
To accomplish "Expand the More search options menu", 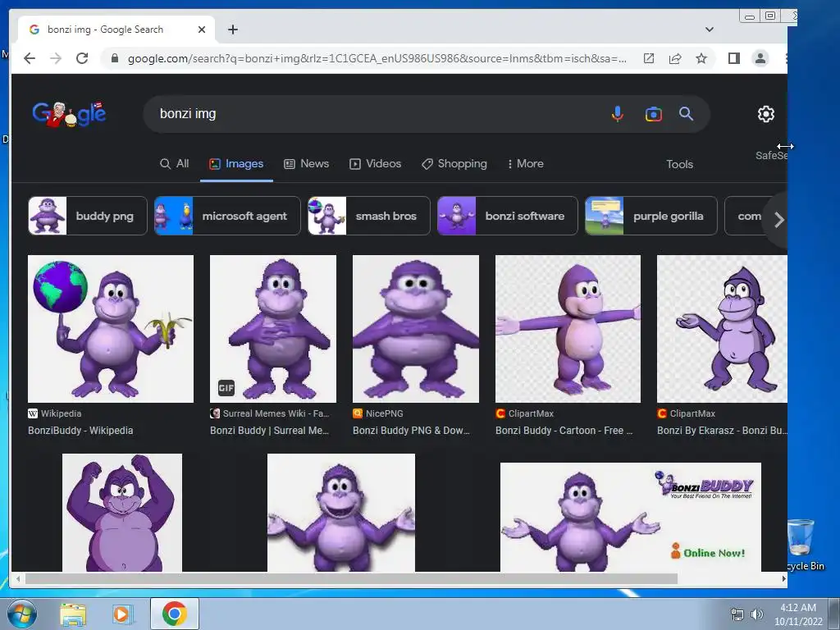I will [x=525, y=163].
